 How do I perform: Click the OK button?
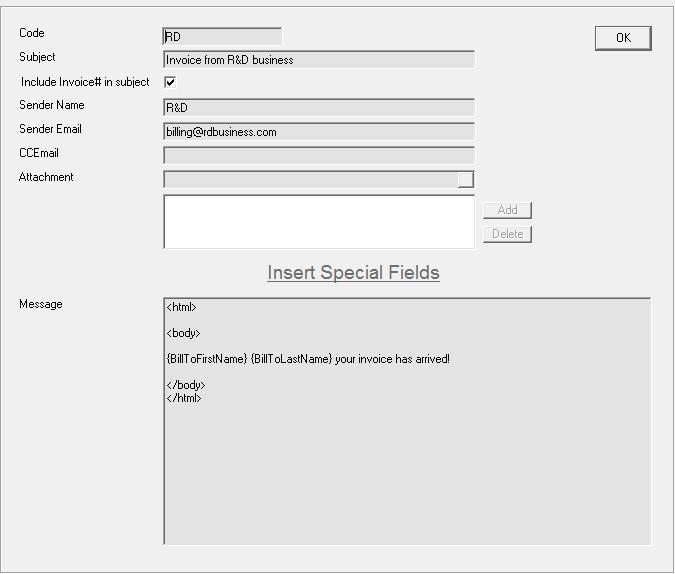coord(623,38)
